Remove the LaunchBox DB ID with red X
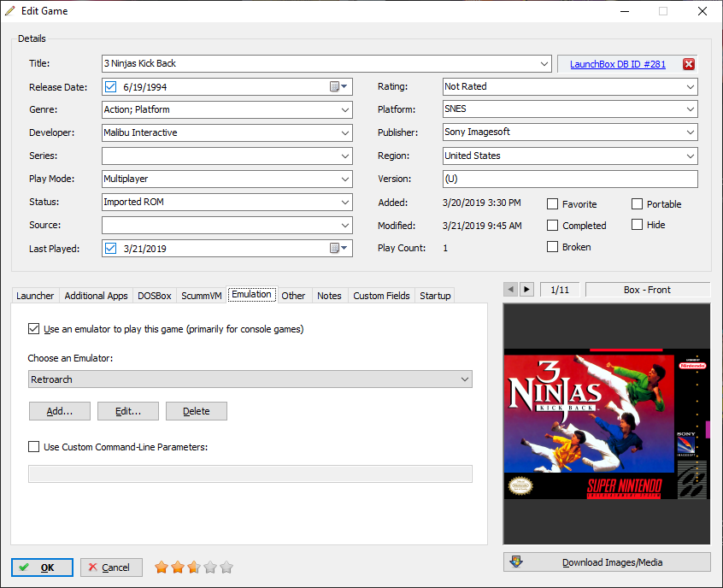Image resolution: width=723 pixels, height=588 pixels. point(689,64)
